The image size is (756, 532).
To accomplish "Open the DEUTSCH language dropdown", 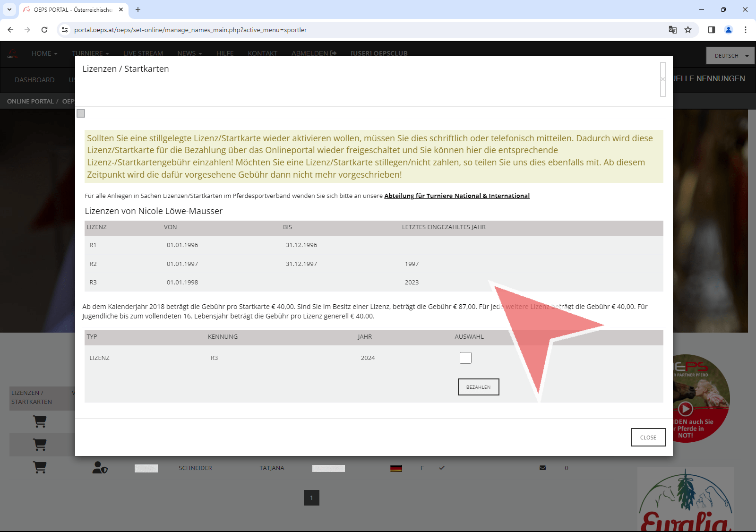I will point(730,56).
